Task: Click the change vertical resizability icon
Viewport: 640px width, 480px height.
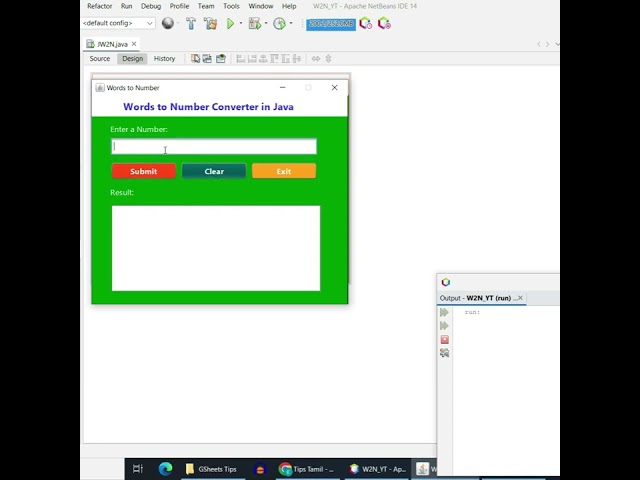Action: click(x=329, y=58)
